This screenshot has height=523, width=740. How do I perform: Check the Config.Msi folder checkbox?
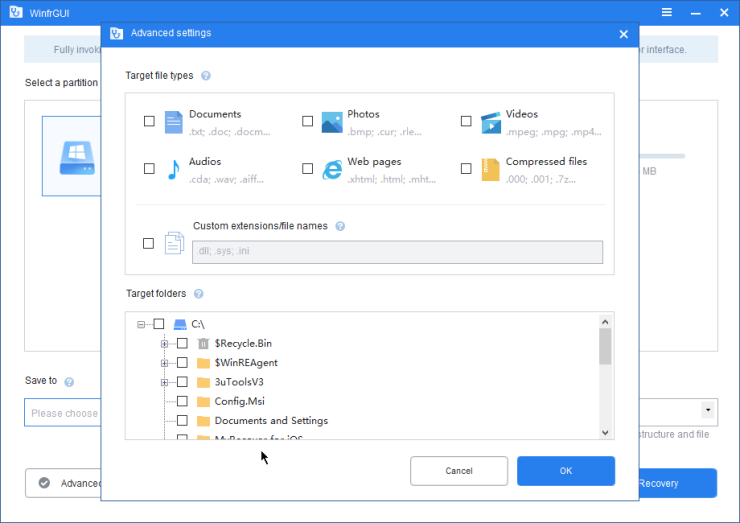tap(182, 401)
